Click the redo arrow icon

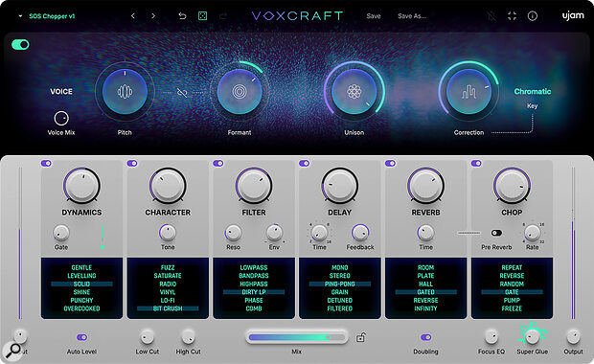point(223,16)
